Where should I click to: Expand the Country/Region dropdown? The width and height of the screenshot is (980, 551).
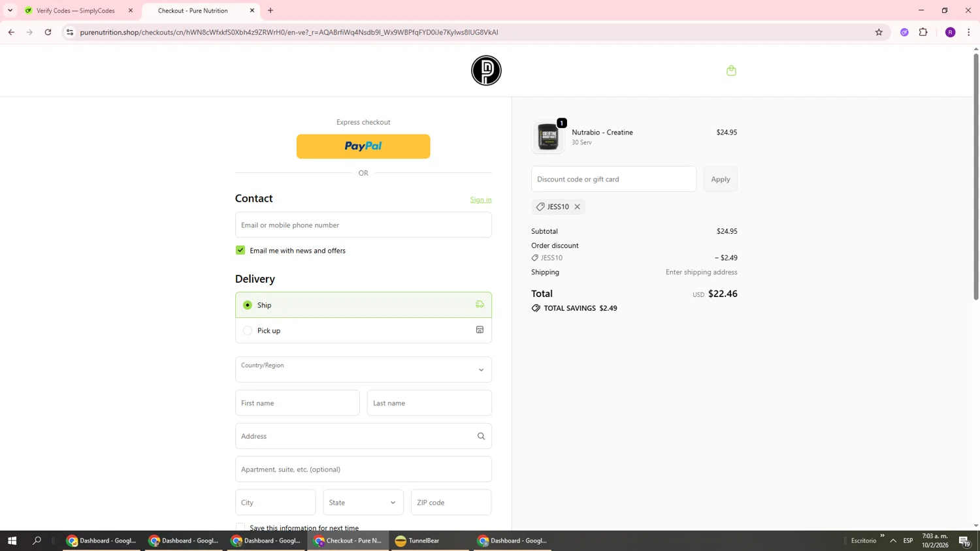point(363,370)
